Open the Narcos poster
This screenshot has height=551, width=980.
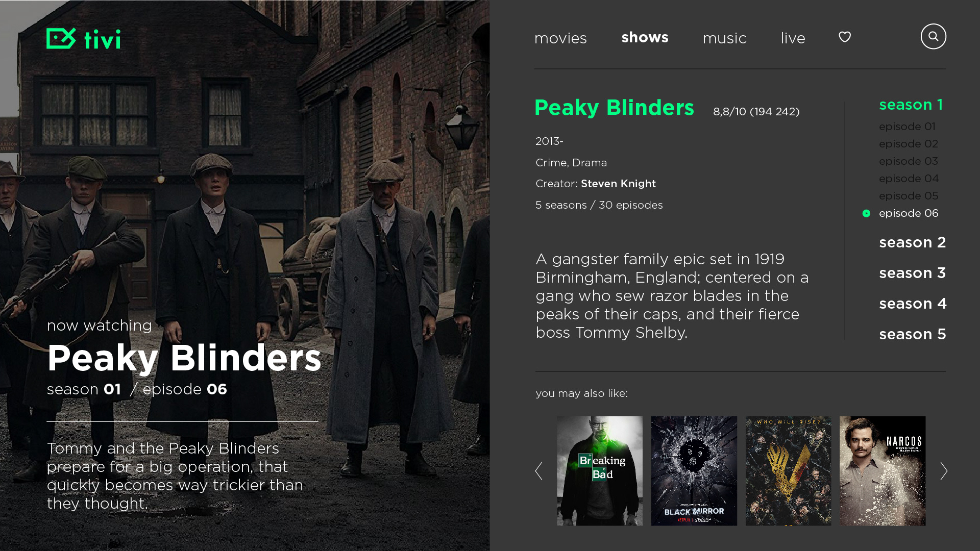coord(883,471)
